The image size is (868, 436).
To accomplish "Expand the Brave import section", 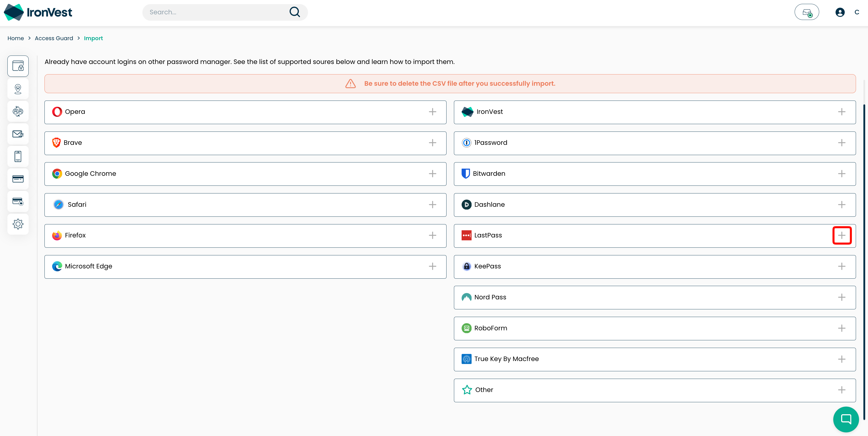I will point(432,143).
